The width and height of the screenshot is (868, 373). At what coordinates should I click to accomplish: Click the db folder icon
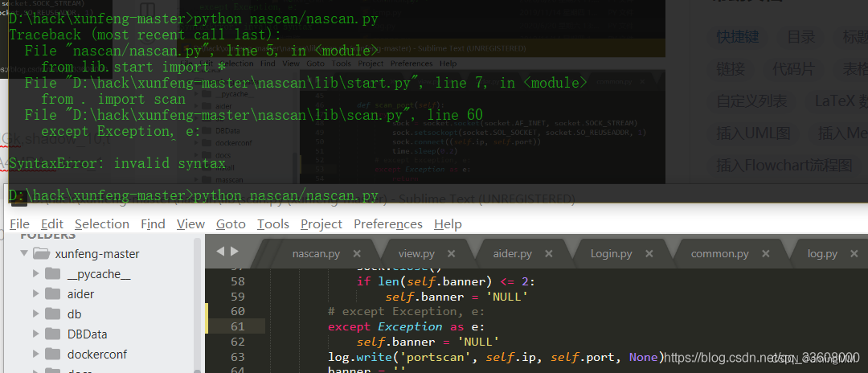click(x=52, y=314)
